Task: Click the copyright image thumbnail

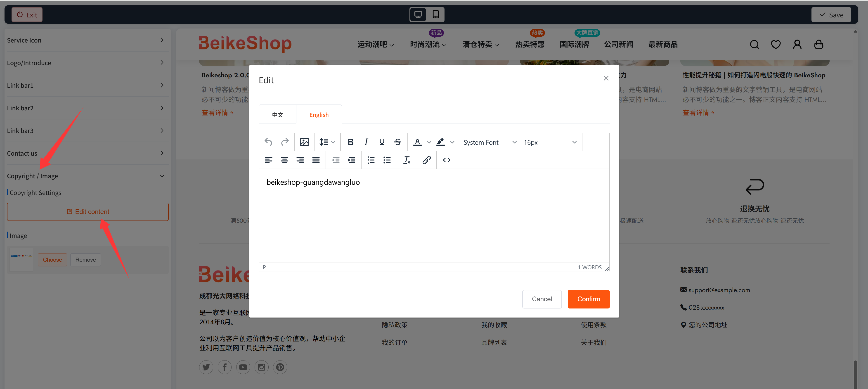Action: [21, 260]
